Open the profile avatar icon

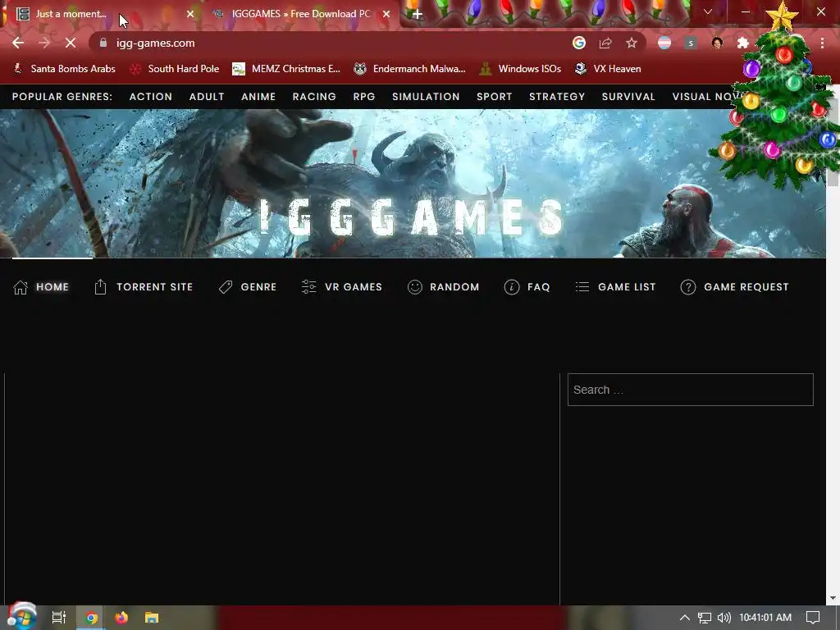pos(717,43)
